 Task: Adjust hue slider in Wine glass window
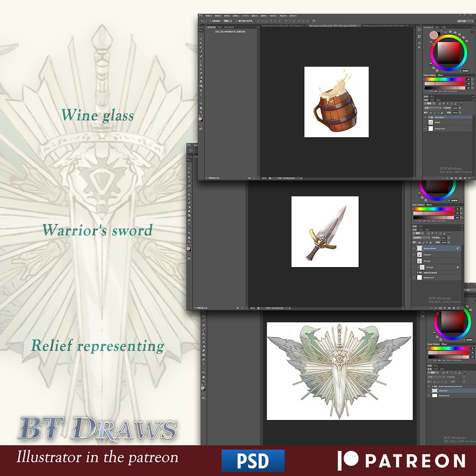tap(445, 79)
